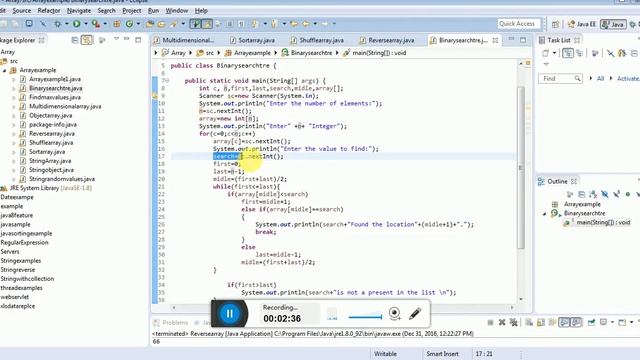Screen dimensions: 640x360
Task: Click the Open Type folder icon
Action: tap(150, 24)
